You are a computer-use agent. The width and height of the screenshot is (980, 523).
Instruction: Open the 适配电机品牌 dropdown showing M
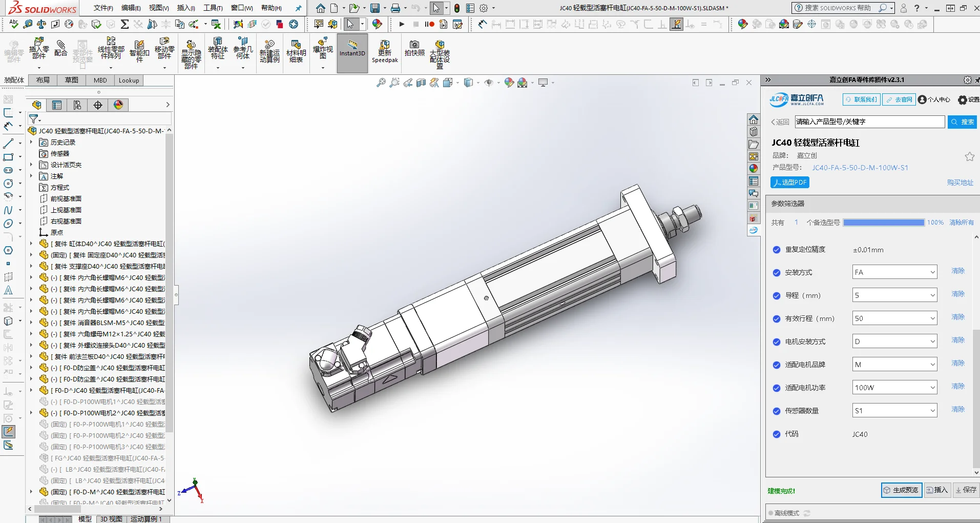(x=894, y=365)
